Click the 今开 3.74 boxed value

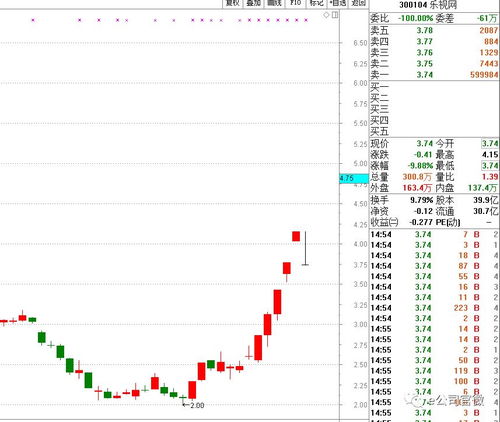click(x=490, y=144)
